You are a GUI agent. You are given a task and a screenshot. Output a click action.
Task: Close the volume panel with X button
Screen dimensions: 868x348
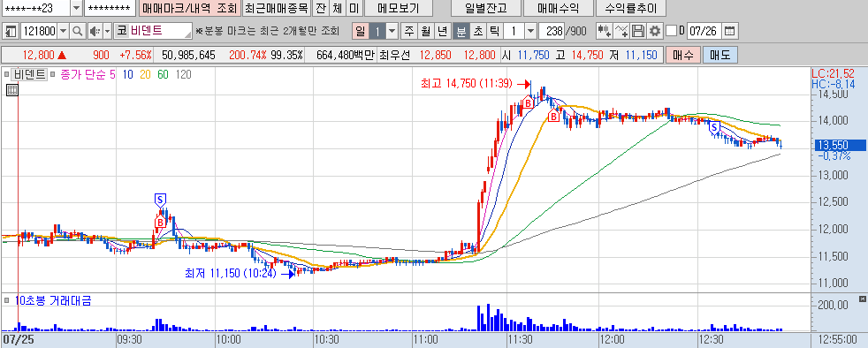pos(862,299)
